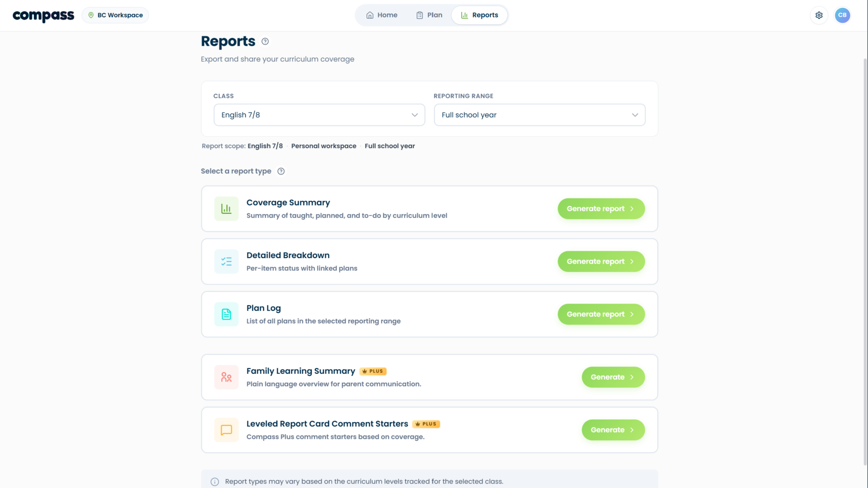Go to the Home tab

pos(382,15)
